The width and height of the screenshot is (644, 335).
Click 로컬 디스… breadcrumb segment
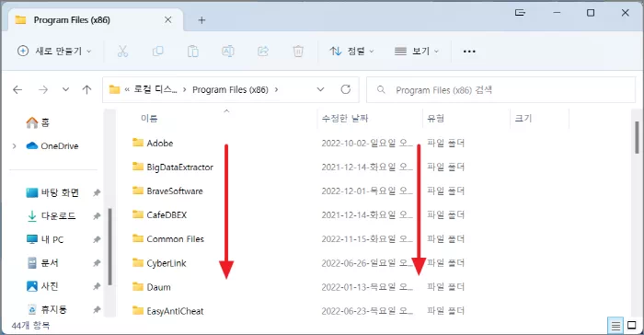click(155, 89)
